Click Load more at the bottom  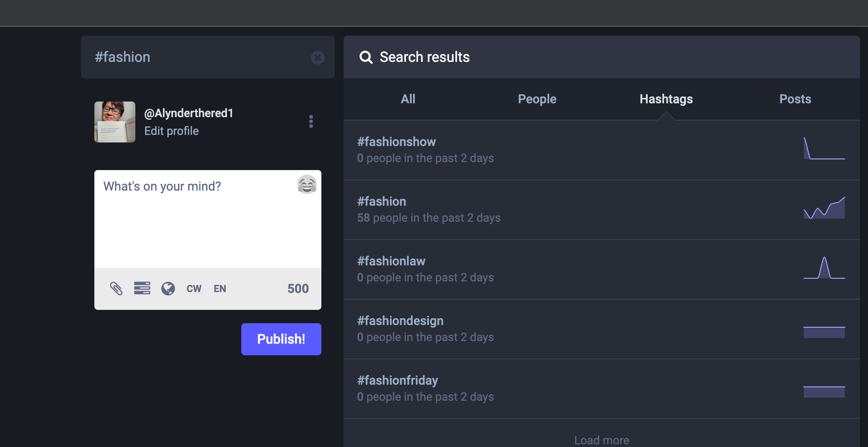[x=601, y=440]
